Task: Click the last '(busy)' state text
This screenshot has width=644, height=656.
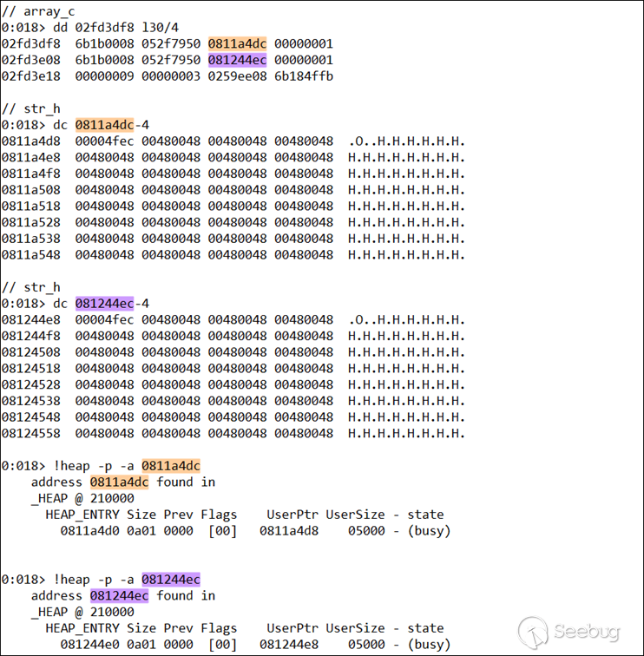Action: click(x=430, y=644)
